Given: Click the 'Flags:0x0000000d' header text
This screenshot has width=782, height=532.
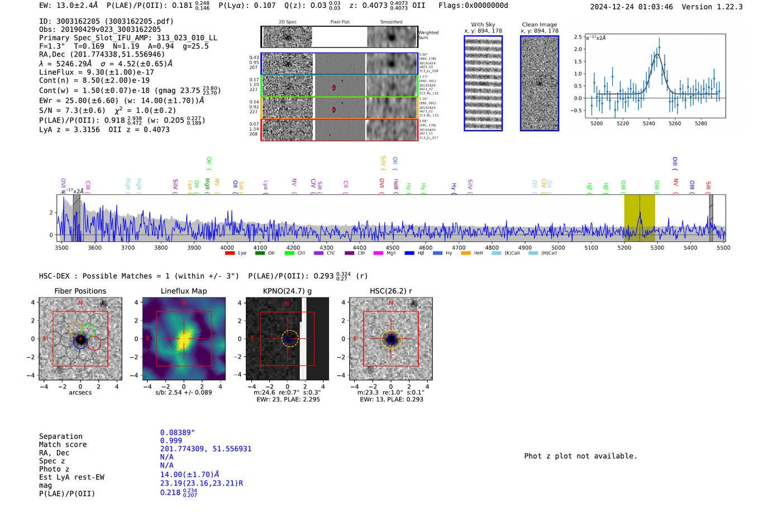Looking at the screenshot, I should 473,5.
